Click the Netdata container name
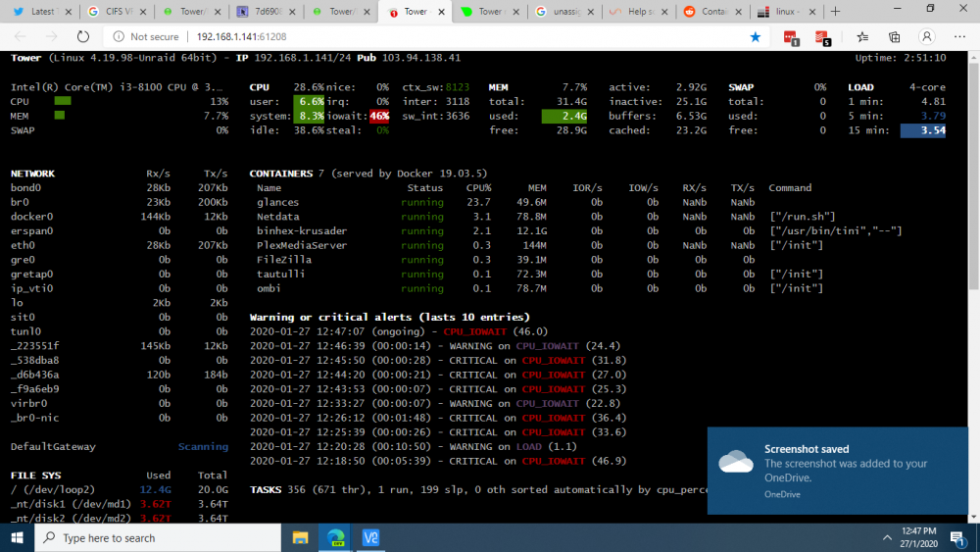The width and height of the screenshot is (980, 552). click(x=277, y=217)
